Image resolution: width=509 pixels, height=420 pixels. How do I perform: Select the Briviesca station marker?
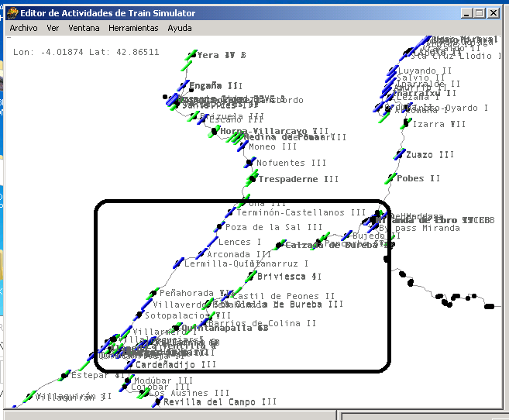[252, 277]
